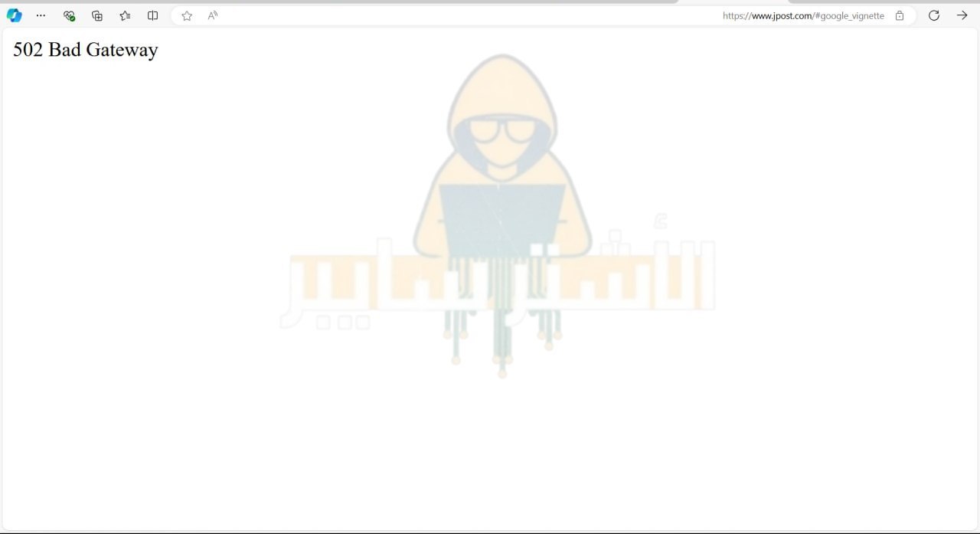The width and height of the screenshot is (980, 534).
Task: Click the right-pointing arrow navigation button
Action: coord(962,15)
